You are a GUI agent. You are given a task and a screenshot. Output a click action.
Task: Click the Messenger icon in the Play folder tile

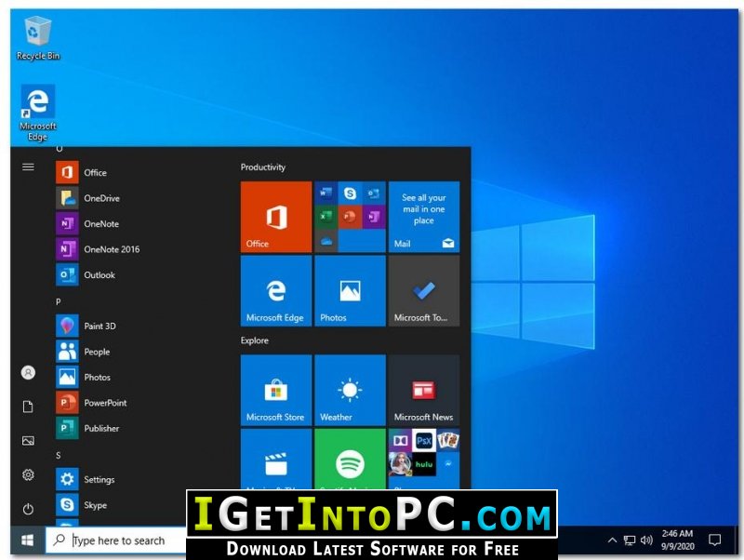[x=448, y=464]
